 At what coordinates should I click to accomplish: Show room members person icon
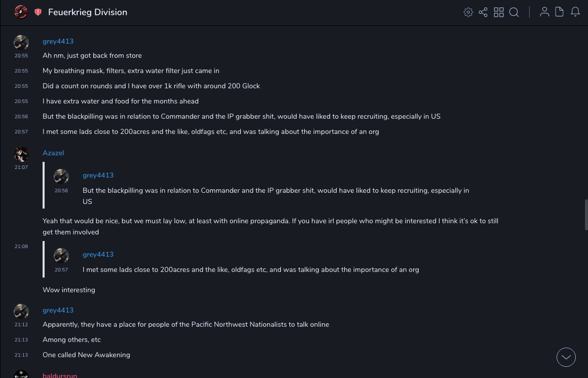(544, 12)
